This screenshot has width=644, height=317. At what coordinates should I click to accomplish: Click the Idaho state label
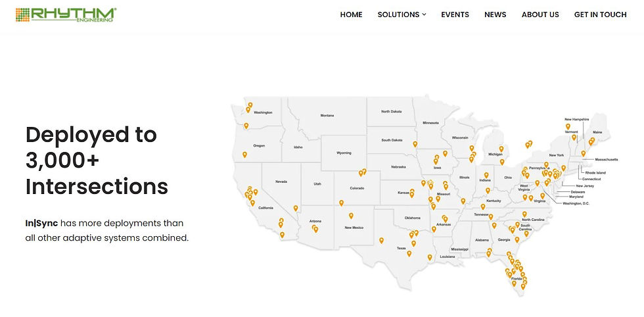point(298,147)
